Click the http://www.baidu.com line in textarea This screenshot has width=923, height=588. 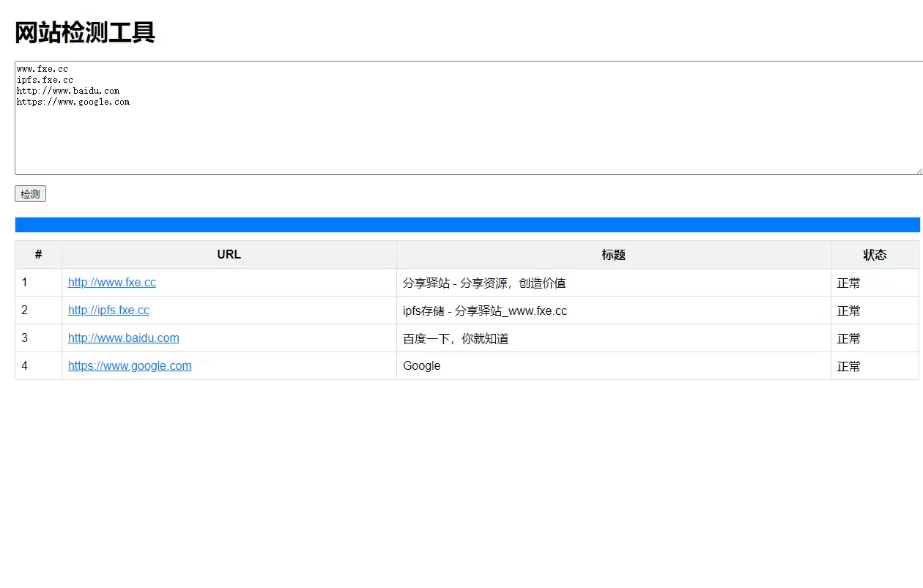pos(68,91)
